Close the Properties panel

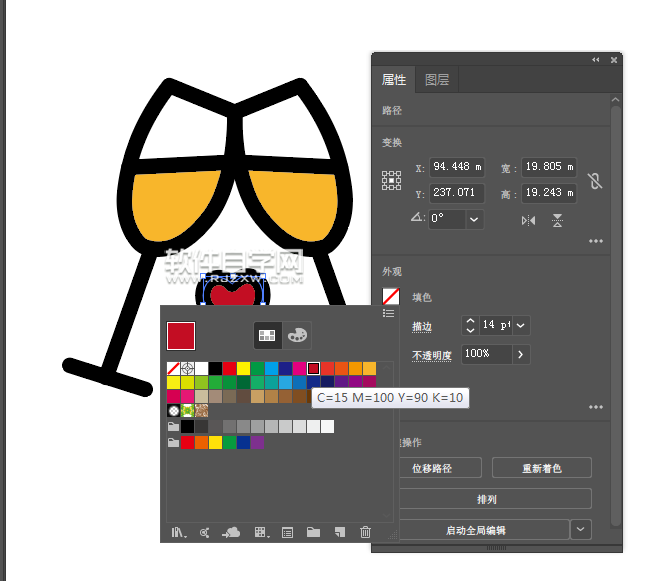tap(614, 60)
